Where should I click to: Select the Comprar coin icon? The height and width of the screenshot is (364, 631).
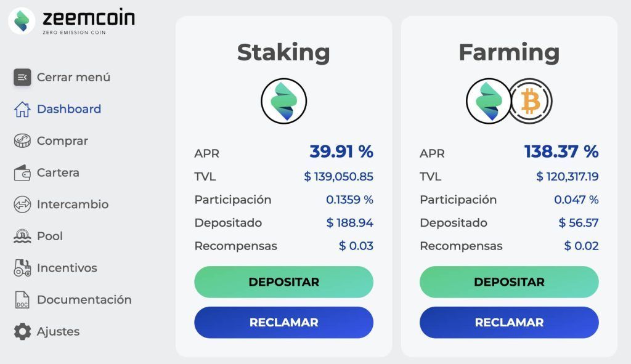pyautogui.click(x=22, y=141)
